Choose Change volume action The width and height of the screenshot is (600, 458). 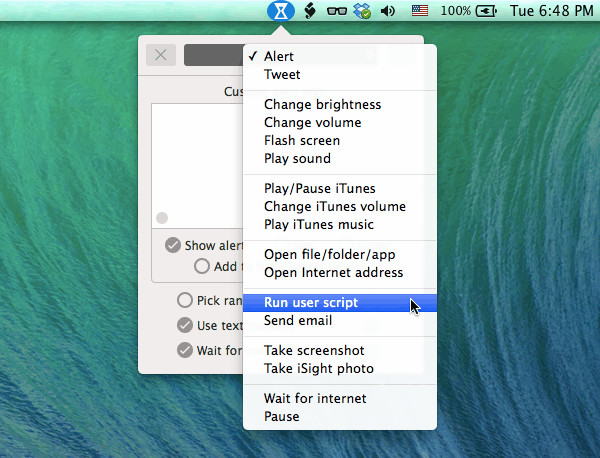340,122
